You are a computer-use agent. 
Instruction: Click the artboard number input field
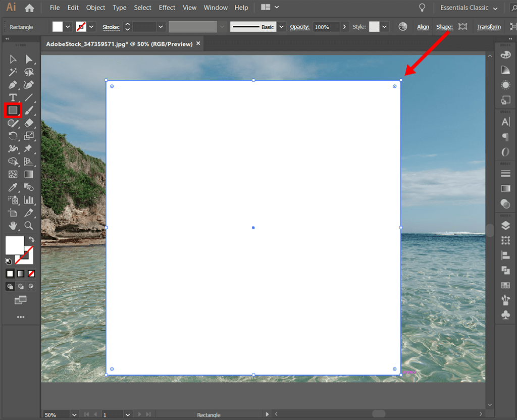click(x=112, y=414)
